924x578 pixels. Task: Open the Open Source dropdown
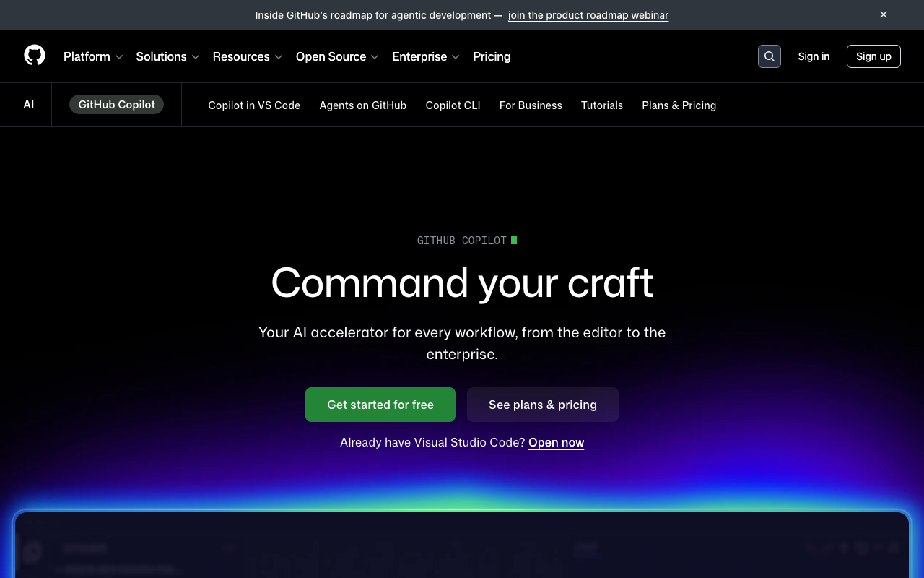pyautogui.click(x=374, y=56)
